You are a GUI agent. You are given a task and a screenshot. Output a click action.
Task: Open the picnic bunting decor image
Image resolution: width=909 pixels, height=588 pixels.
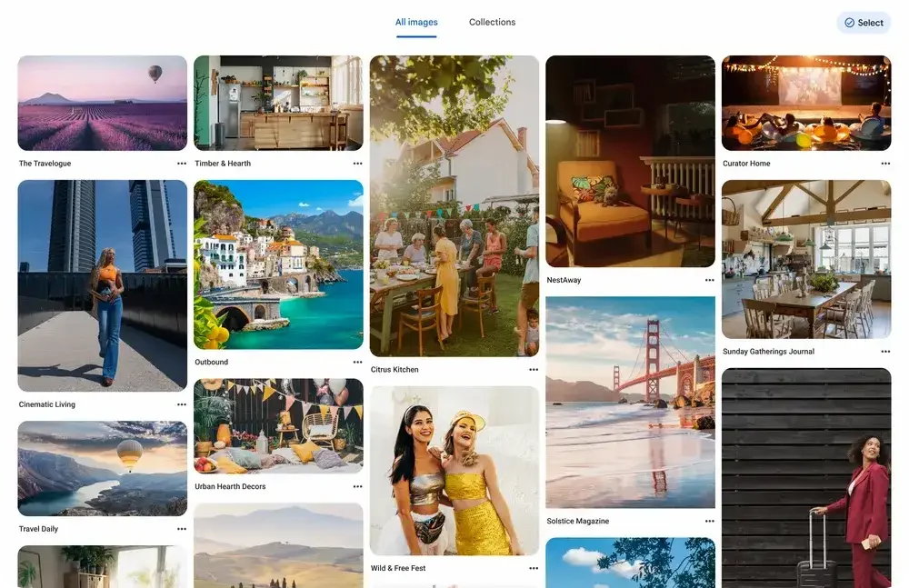(278, 426)
